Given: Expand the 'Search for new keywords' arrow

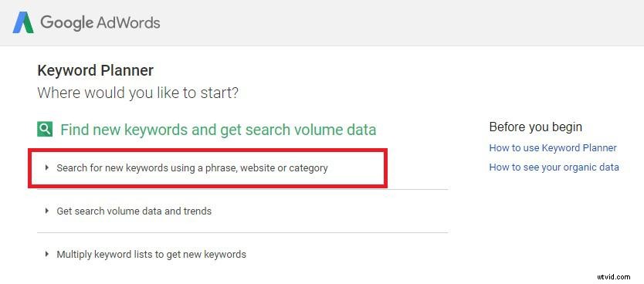Looking at the screenshot, I should (x=47, y=167).
